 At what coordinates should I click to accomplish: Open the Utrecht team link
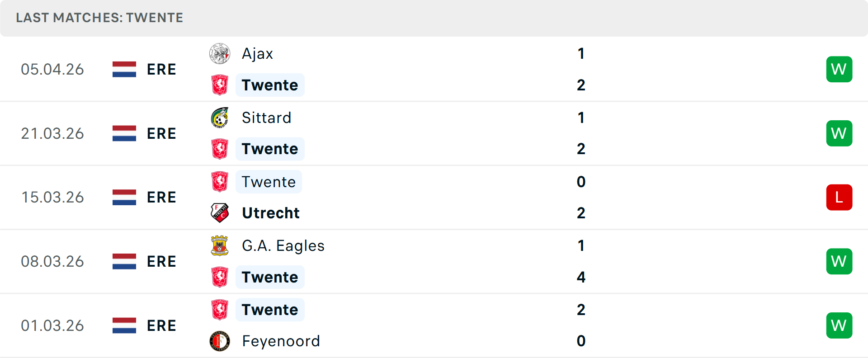coord(271,213)
